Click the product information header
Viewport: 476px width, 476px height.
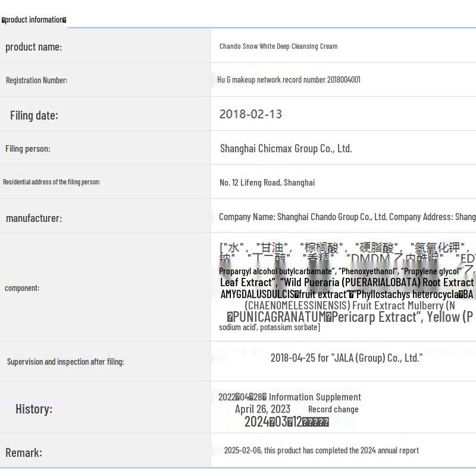(34, 20)
